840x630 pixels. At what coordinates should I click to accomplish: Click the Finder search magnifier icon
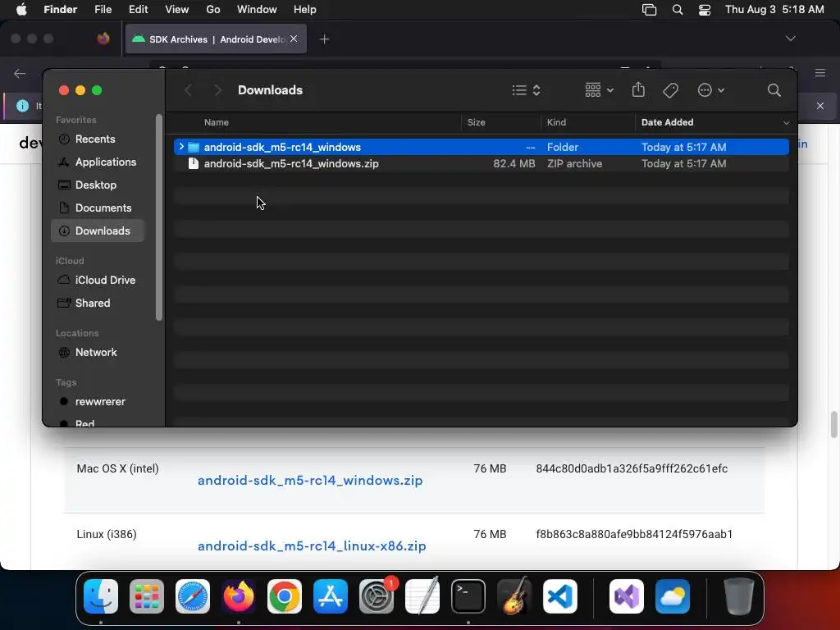[x=774, y=90]
